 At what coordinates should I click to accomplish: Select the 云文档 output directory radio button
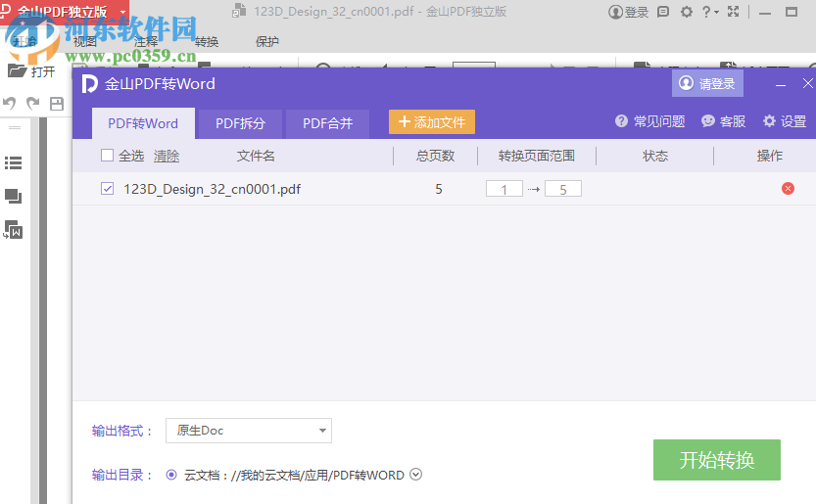tap(171, 475)
